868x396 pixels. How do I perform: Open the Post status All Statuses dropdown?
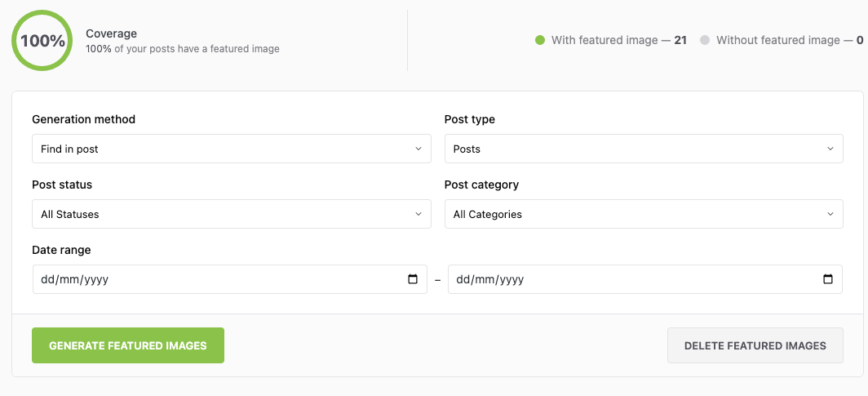232,214
